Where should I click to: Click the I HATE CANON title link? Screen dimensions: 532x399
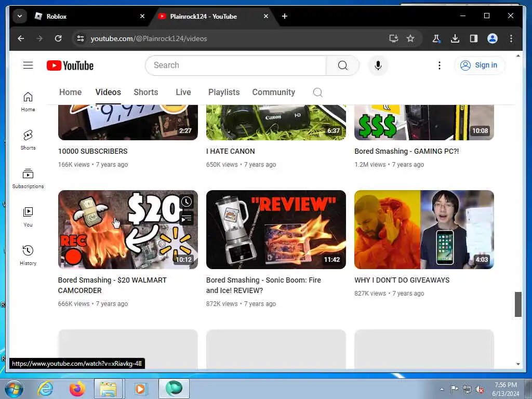point(230,151)
